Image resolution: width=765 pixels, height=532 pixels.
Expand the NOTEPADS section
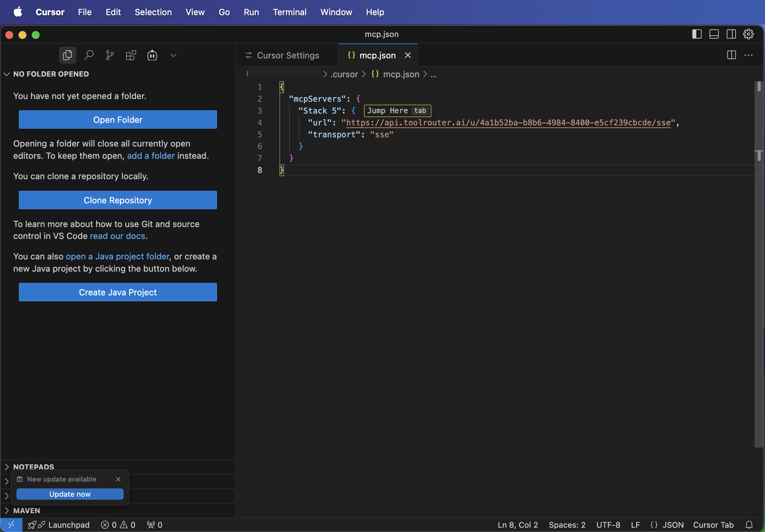33,466
